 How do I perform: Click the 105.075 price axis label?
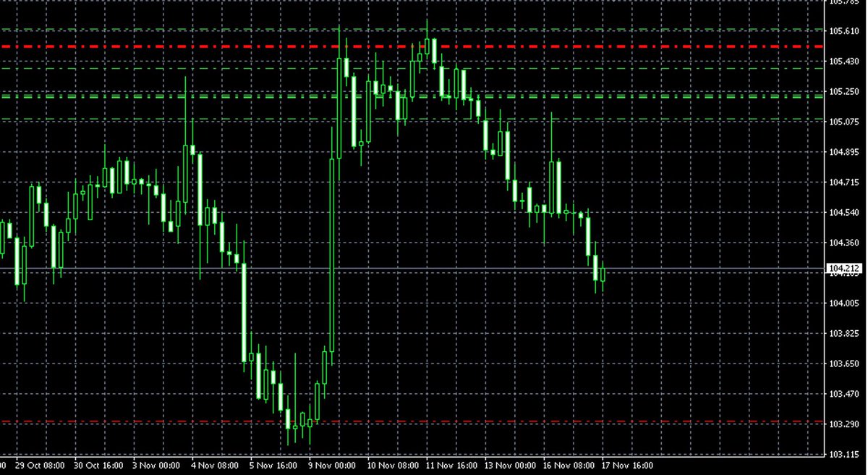(x=844, y=122)
